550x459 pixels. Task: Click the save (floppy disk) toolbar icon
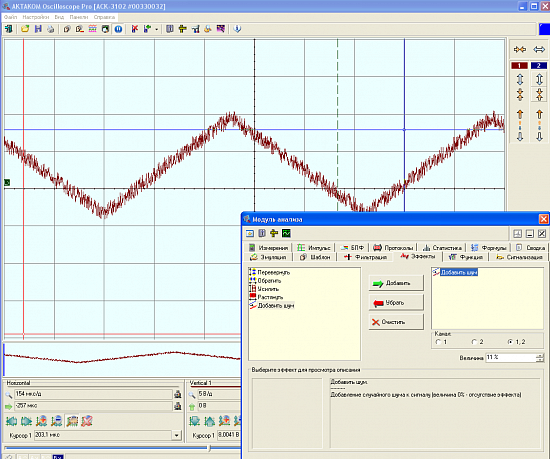coord(38,29)
